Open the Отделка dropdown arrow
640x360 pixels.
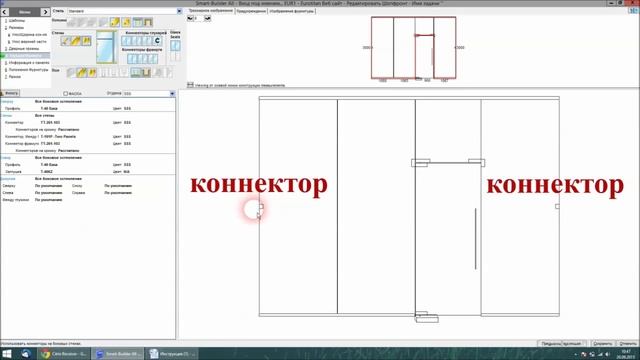(x=172, y=93)
